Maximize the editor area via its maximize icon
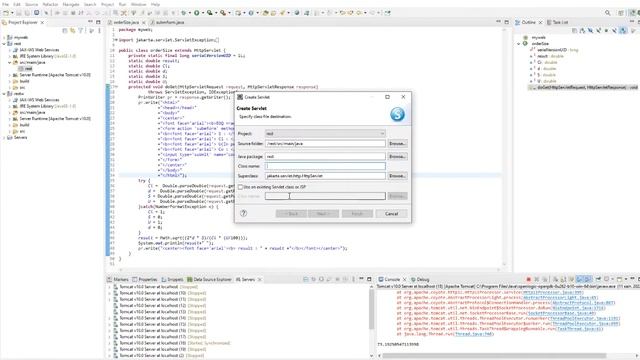 507,22
